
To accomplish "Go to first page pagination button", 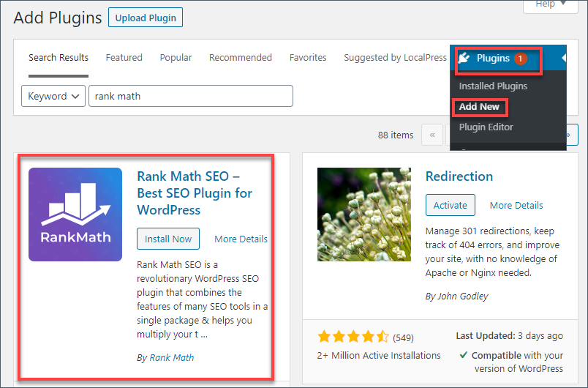I will click(x=432, y=135).
